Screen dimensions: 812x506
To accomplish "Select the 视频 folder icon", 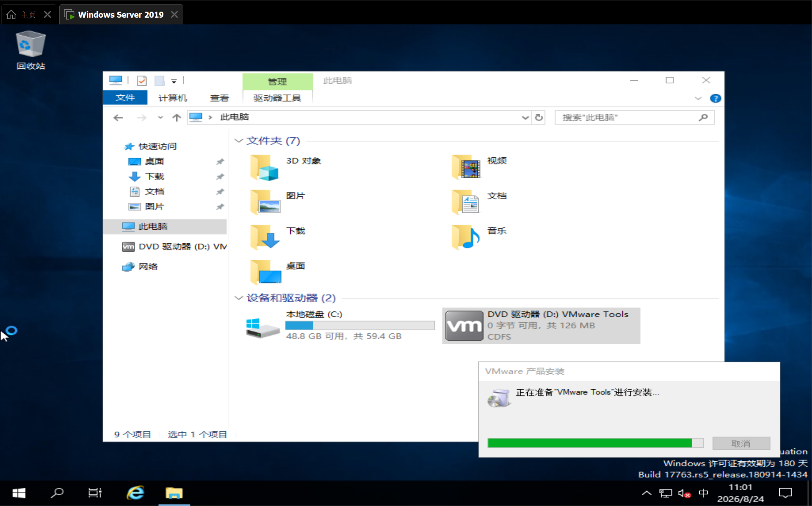I will click(466, 167).
